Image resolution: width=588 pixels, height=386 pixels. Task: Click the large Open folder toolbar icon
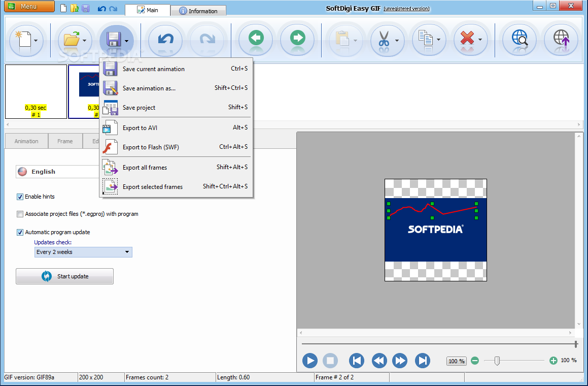[x=72, y=39]
